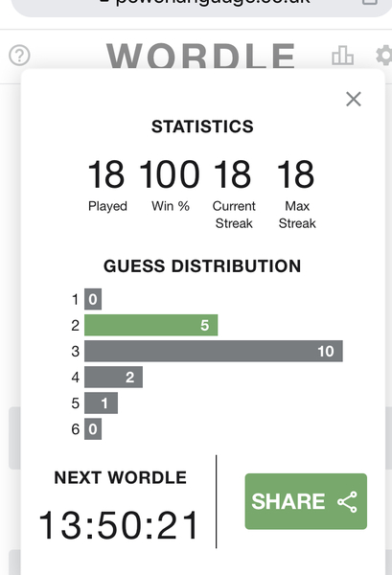Screen dimensions: 392x575
Task: Click the 5-guess bar showing 1
Action: click(101, 403)
